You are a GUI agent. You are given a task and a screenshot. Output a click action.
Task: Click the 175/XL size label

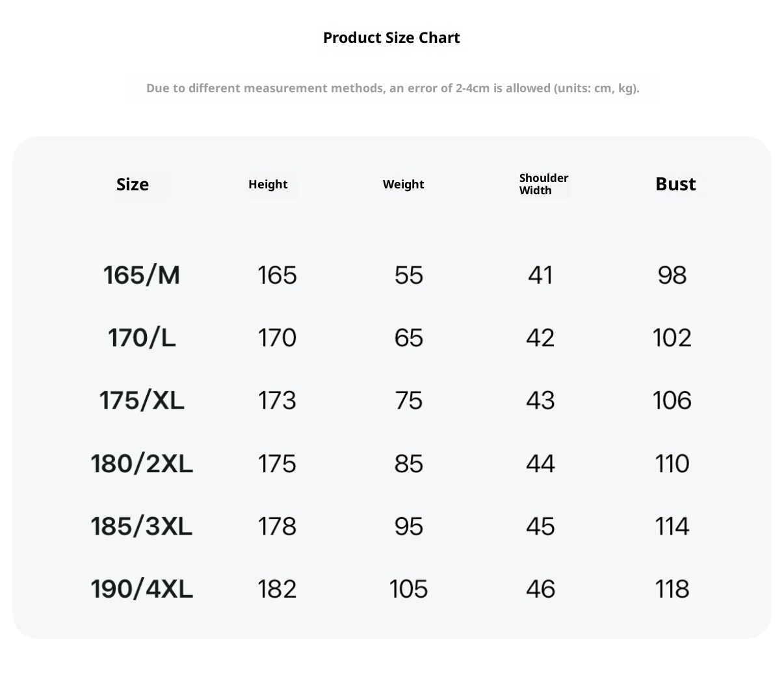142,401
